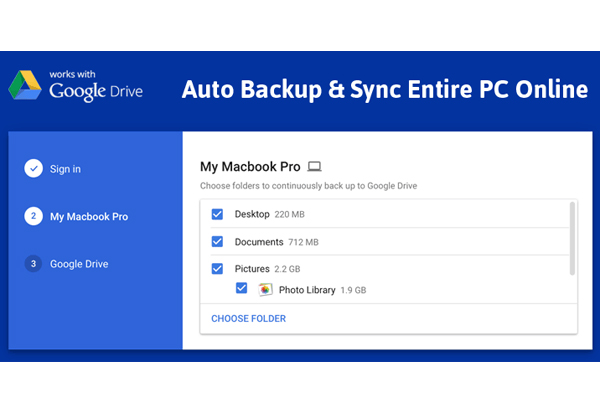This screenshot has width=600, height=400.
Task: Uncheck the Desktop folder checkbox
Action: click(217, 214)
